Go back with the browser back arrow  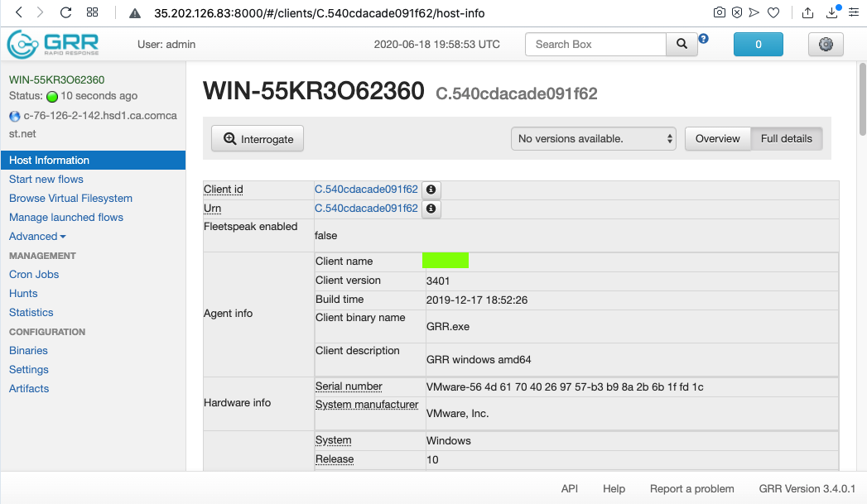pyautogui.click(x=19, y=12)
